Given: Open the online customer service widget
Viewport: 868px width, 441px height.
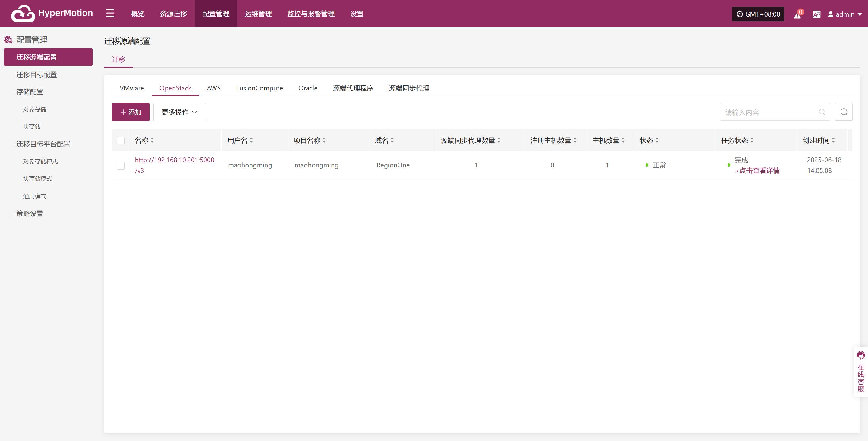Looking at the screenshot, I should coord(860,372).
